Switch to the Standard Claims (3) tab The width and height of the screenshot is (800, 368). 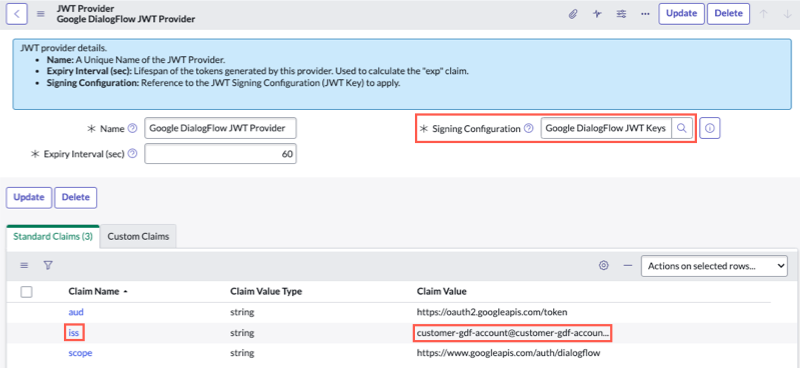pyautogui.click(x=53, y=236)
